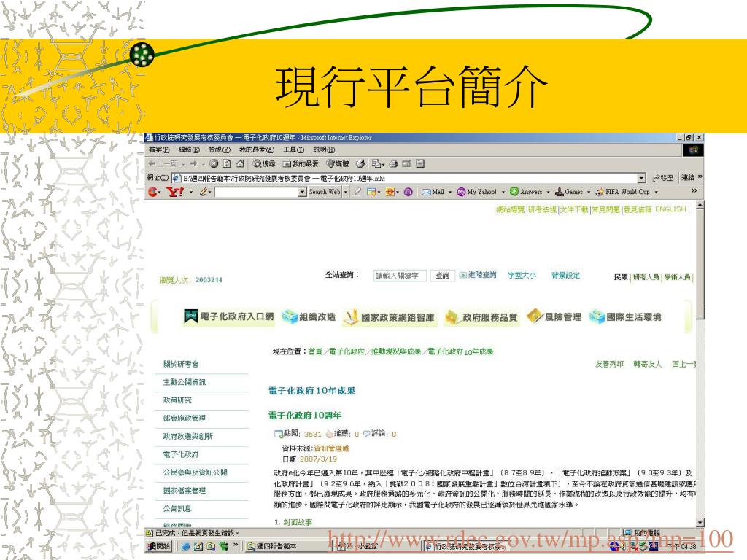This screenshot has height=560, width=747.
Task: Click the Back (上一頁) arrow button
Action: pos(163,164)
